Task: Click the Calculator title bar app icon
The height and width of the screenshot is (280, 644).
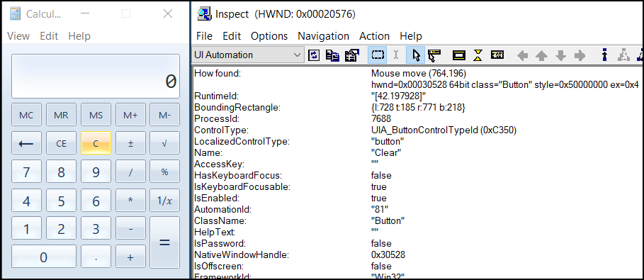Action: (x=15, y=14)
